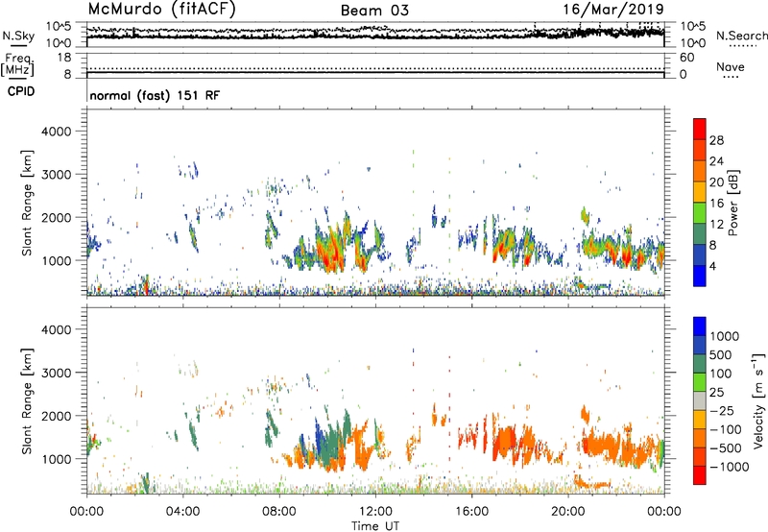Screen dimensions: 768x532
Task: Click the green segment near 12 dB on the power colorbar
Action: 700,213
